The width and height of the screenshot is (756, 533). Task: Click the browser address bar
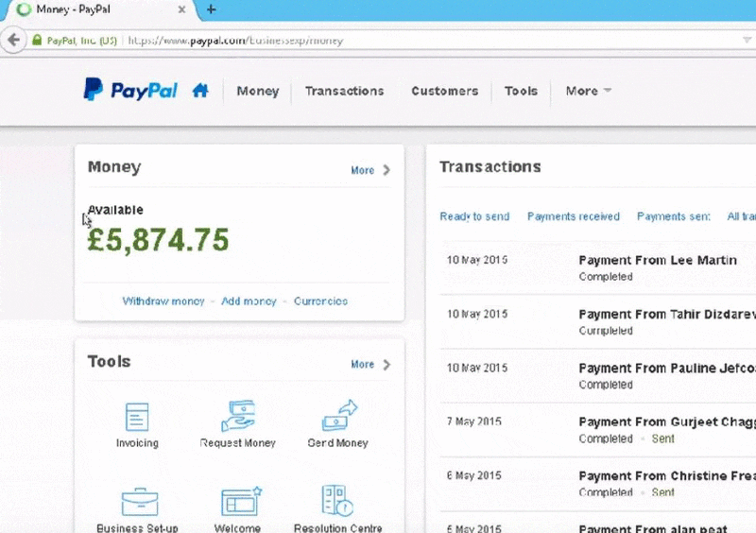point(425,41)
